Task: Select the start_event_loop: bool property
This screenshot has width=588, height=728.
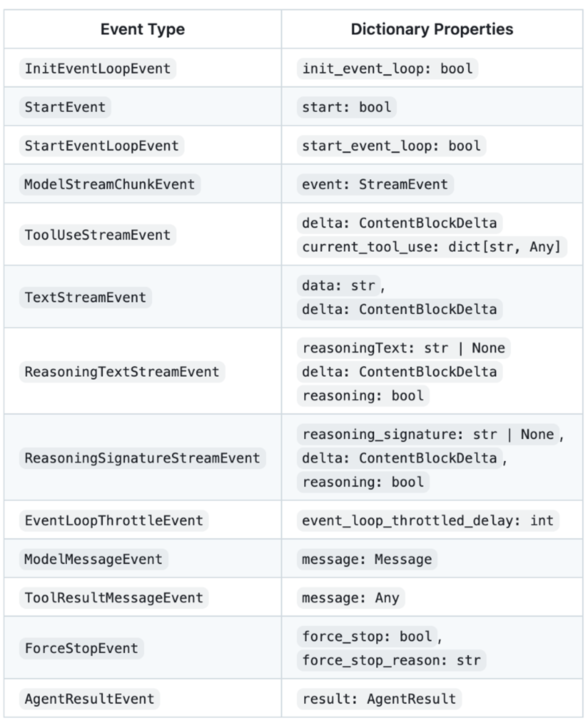Action: (391, 146)
